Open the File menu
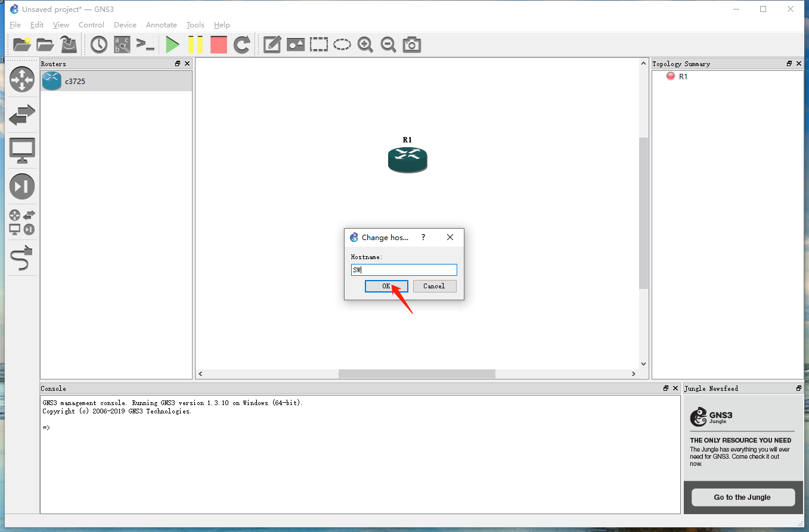The width and height of the screenshot is (809, 532). tap(15, 25)
